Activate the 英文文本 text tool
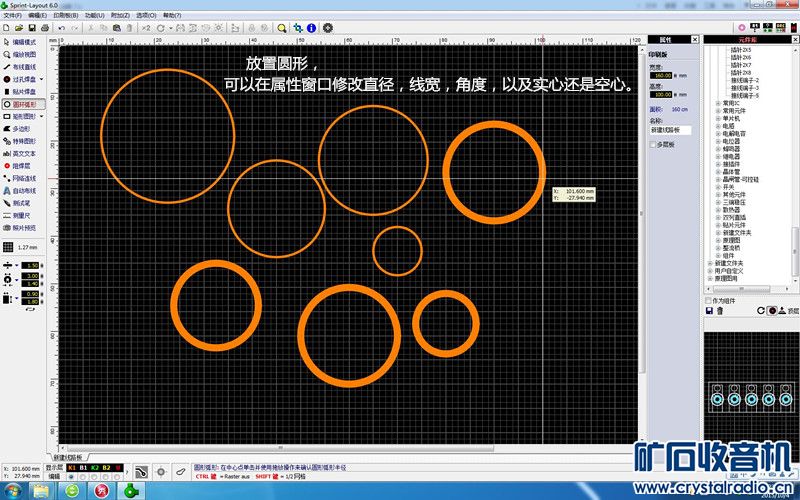 (22, 153)
